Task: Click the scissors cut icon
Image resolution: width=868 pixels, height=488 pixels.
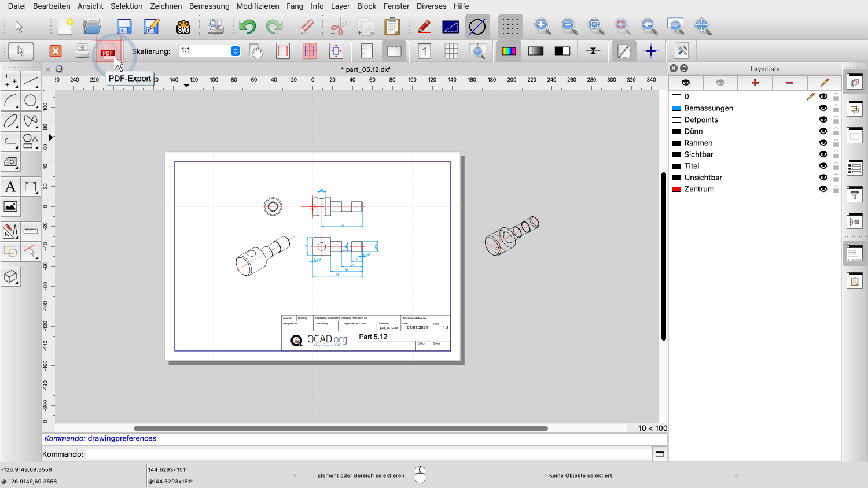Action: (x=338, y=27)
